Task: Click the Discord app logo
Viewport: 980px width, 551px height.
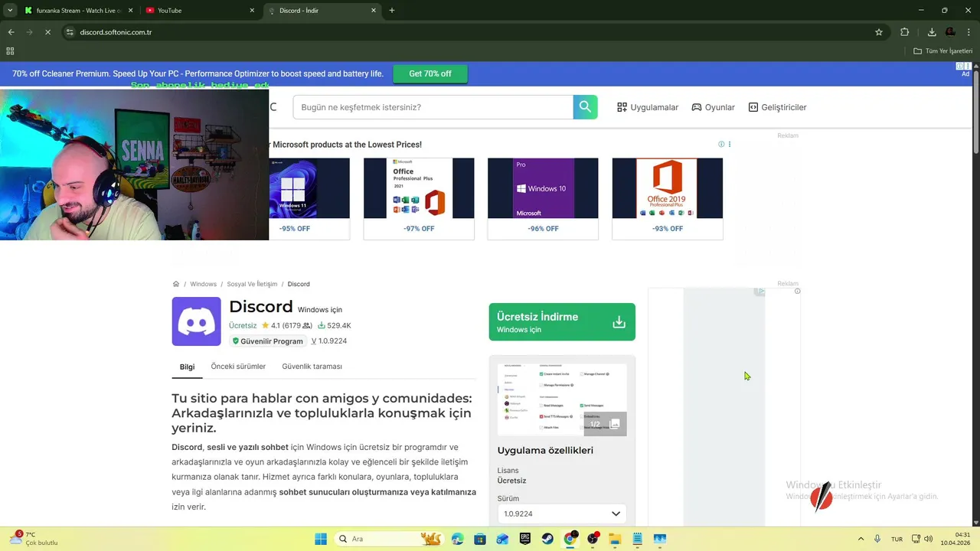Action: pyautogui.click(x=196, y=321)
